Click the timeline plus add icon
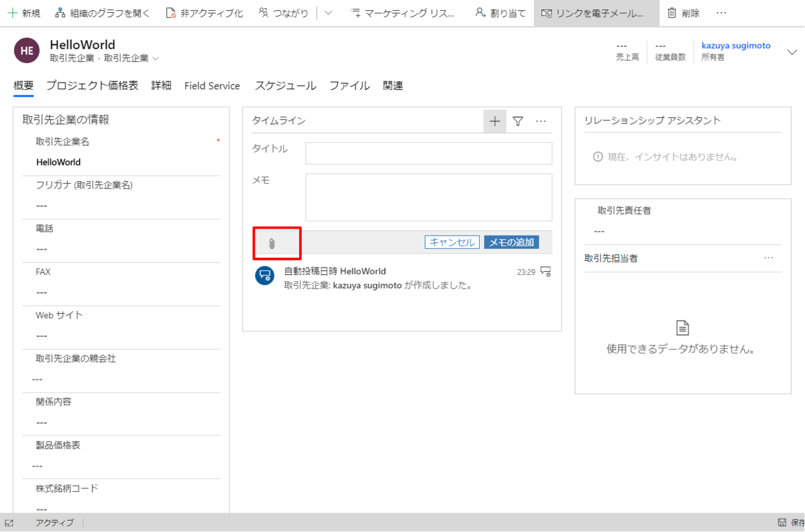Image resolution: width=805 pixels, height=532 pixels. (495, 121)
